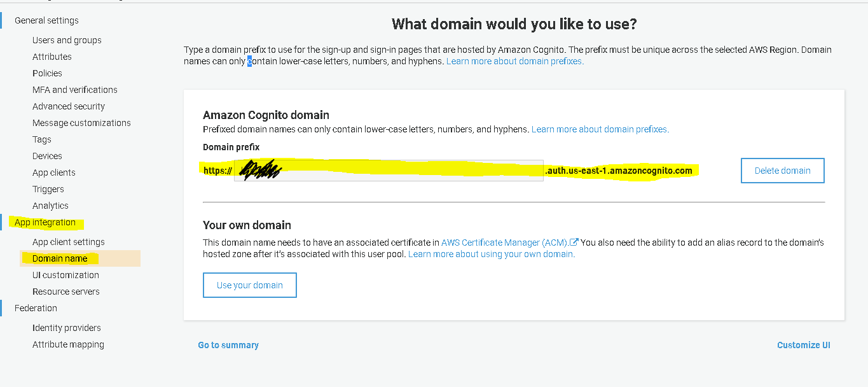Click external link icon beside ACM
The width and height of the screenshot is (868, 387).
click(574, 242)
